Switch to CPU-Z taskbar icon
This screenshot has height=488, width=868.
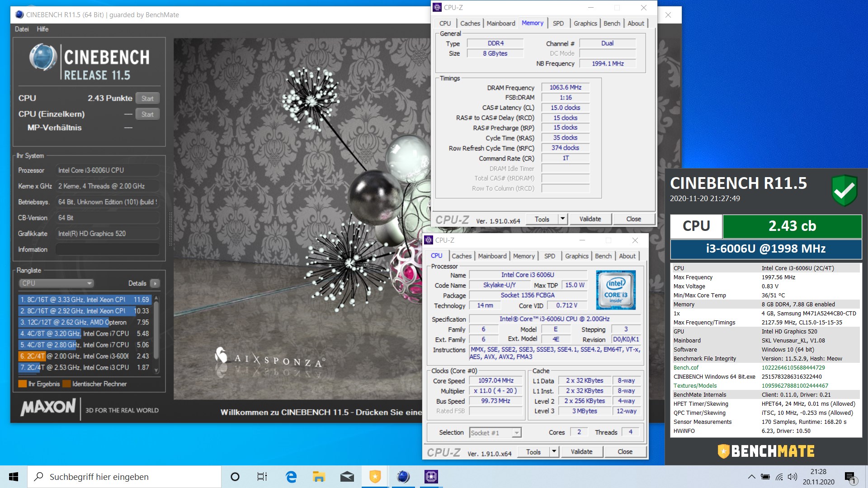coord(431,477)
